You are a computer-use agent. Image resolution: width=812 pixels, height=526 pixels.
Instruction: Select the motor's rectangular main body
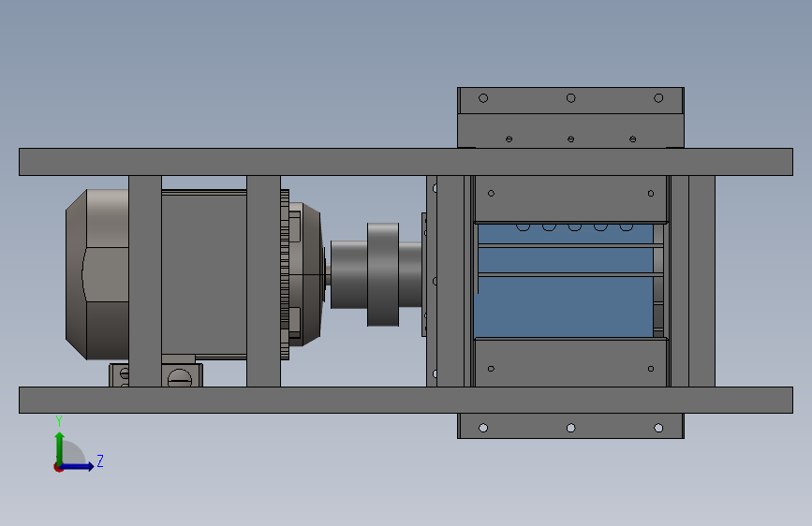(204, 274)
